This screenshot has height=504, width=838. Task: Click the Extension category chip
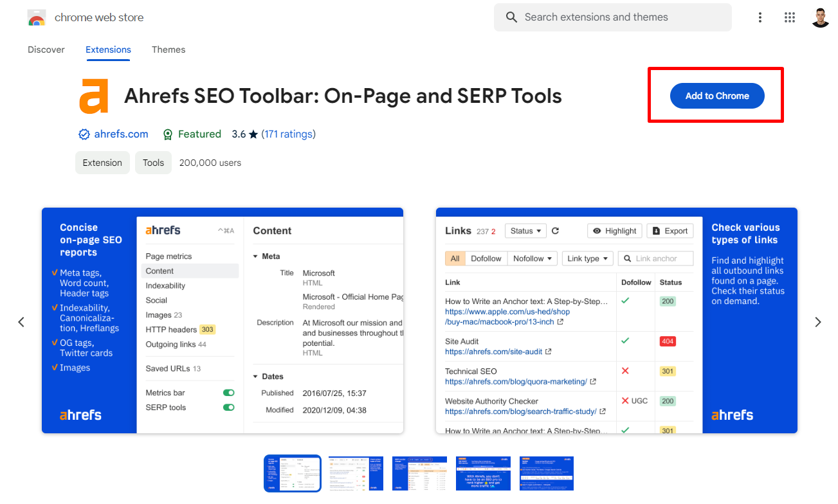point(102,163)
